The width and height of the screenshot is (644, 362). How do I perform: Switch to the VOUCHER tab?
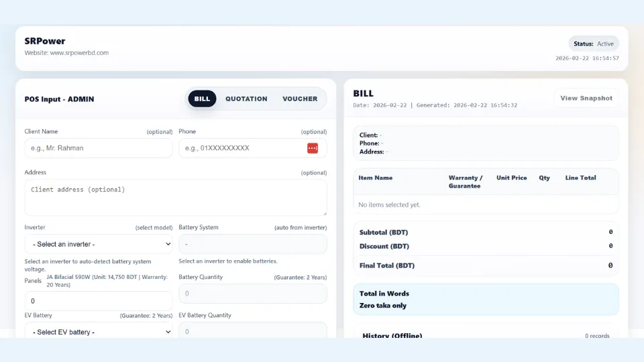click(x=300, y=99)
